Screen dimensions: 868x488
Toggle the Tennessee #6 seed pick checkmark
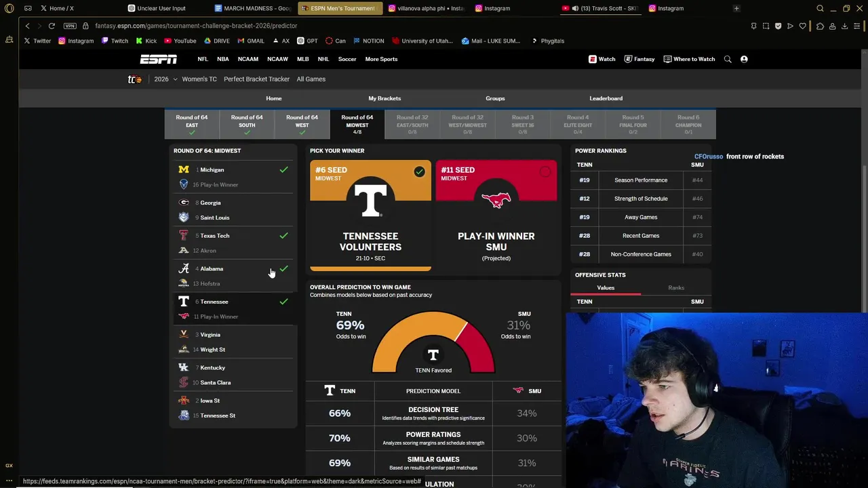click(x=419, y=172)
